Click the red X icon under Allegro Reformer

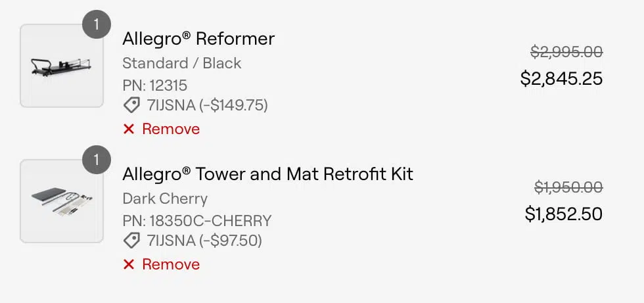click(x=129, y=129)
